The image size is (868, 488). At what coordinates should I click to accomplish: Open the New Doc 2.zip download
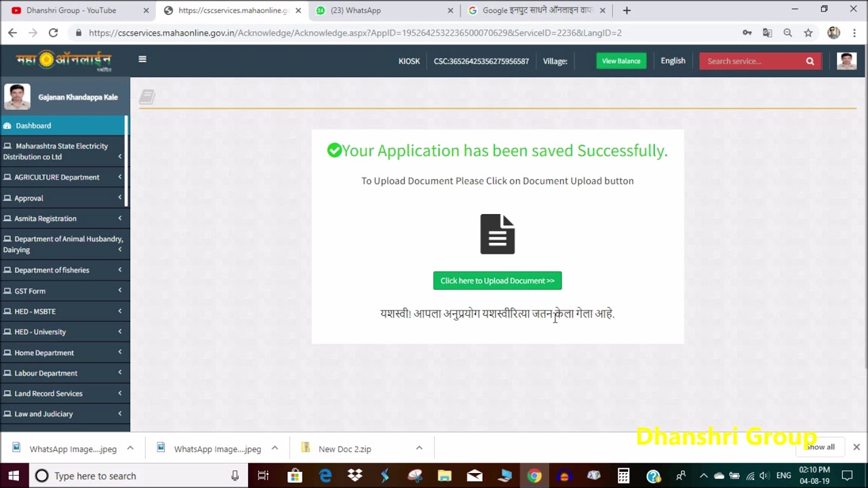coord(344,449)
